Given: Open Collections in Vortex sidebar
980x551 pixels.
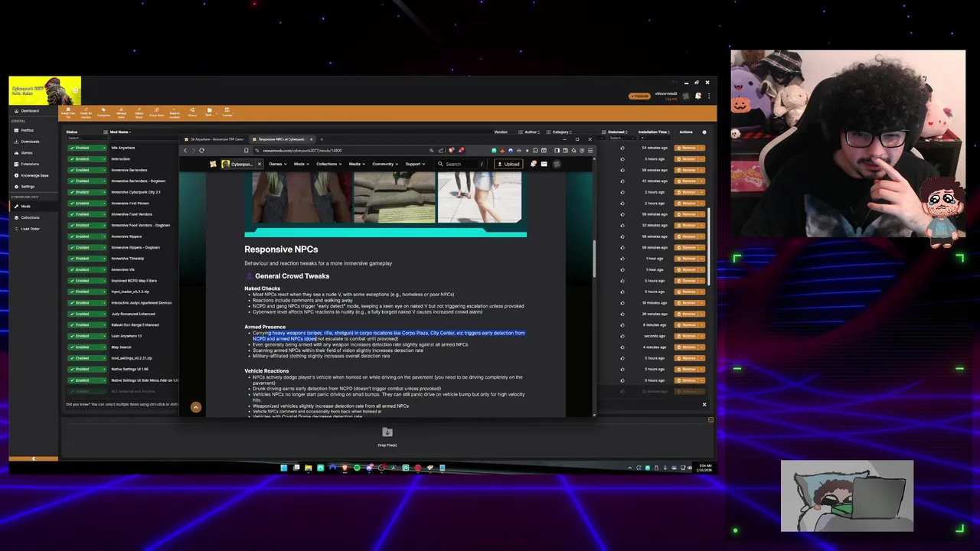Looking at the screenshot, I should [x=30, y=217].
